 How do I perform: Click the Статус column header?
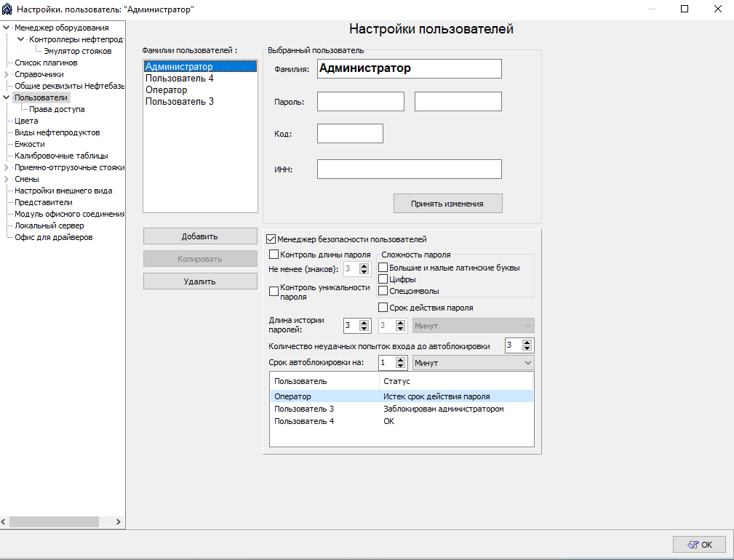tap(456, 381)
